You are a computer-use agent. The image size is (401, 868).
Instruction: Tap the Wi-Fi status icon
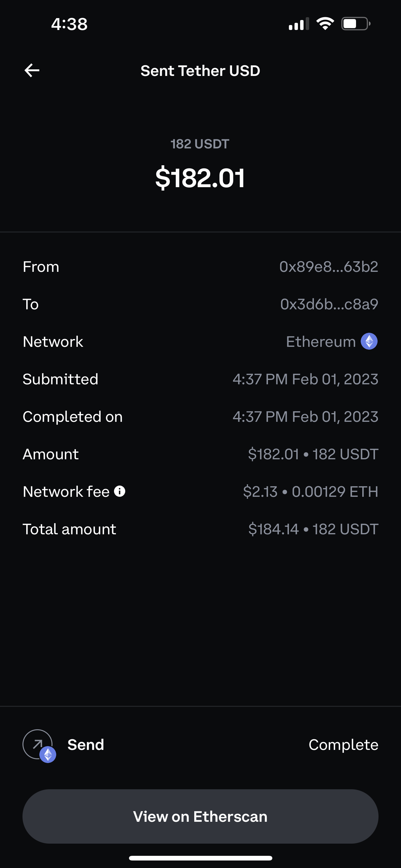tap(325, 24)
